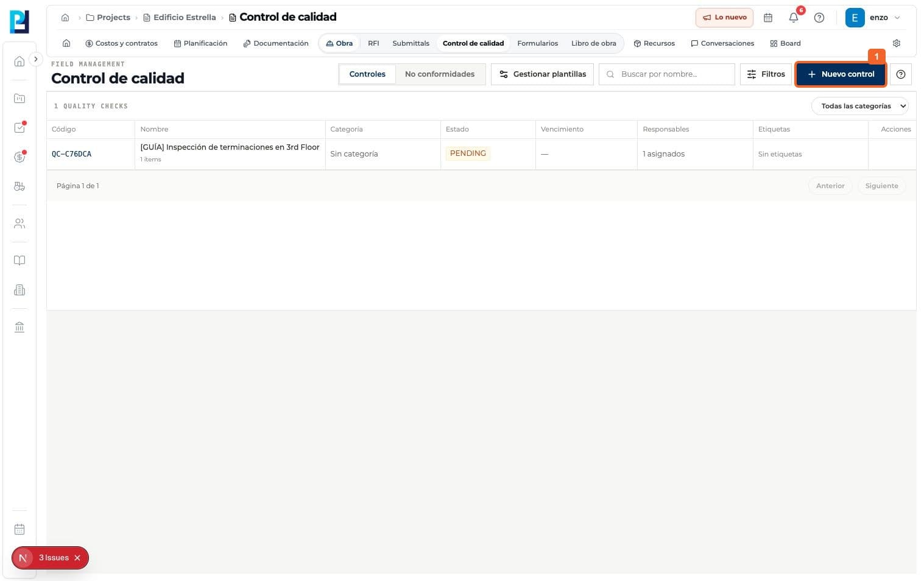Open project settings gear icon
The image size is (924, 581).
tap(897, 43)
